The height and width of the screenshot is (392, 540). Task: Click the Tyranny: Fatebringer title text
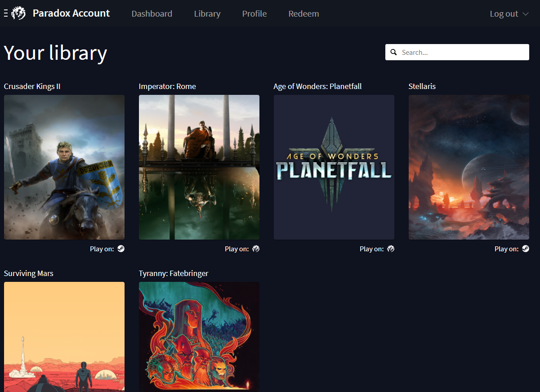174,273
